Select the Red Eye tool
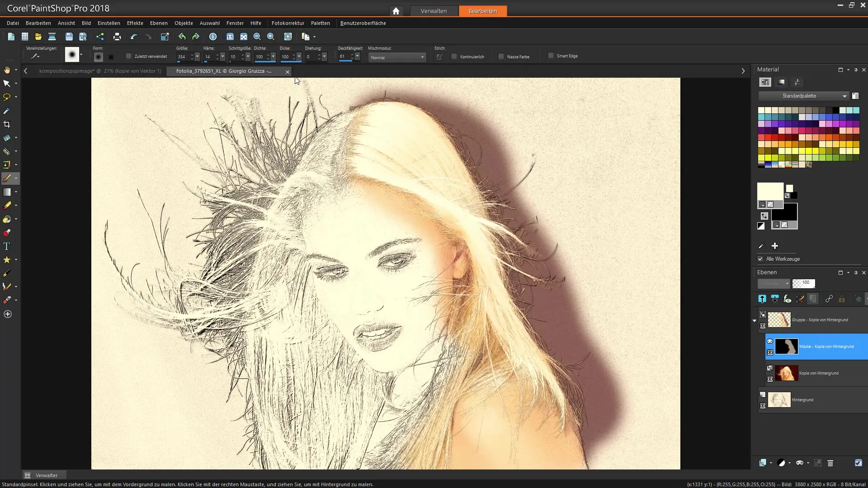The image size is (868, 488). 7,233
